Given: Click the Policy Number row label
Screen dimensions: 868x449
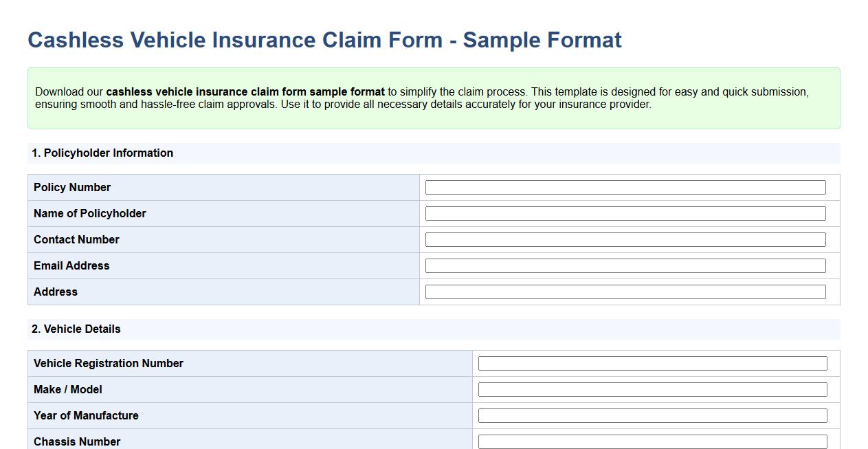Looking at the screenshot, I should 71,187.
